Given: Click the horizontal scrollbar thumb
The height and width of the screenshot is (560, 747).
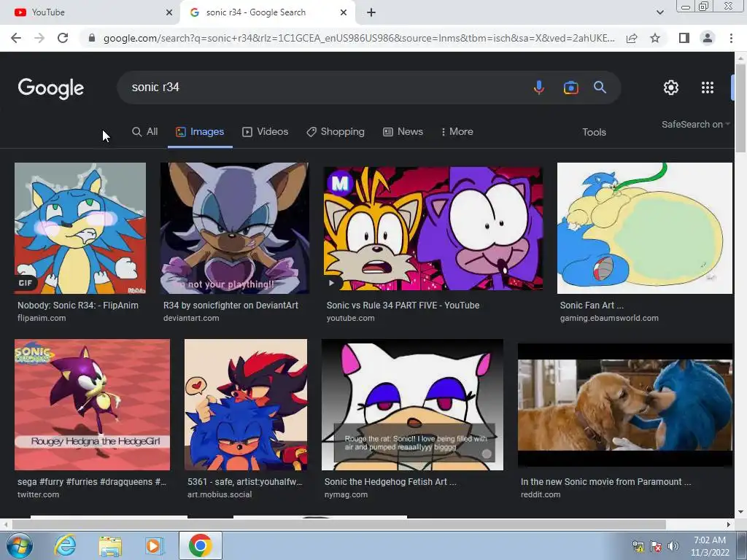Looking at the screenshot, I should click(x=338, y=524).
